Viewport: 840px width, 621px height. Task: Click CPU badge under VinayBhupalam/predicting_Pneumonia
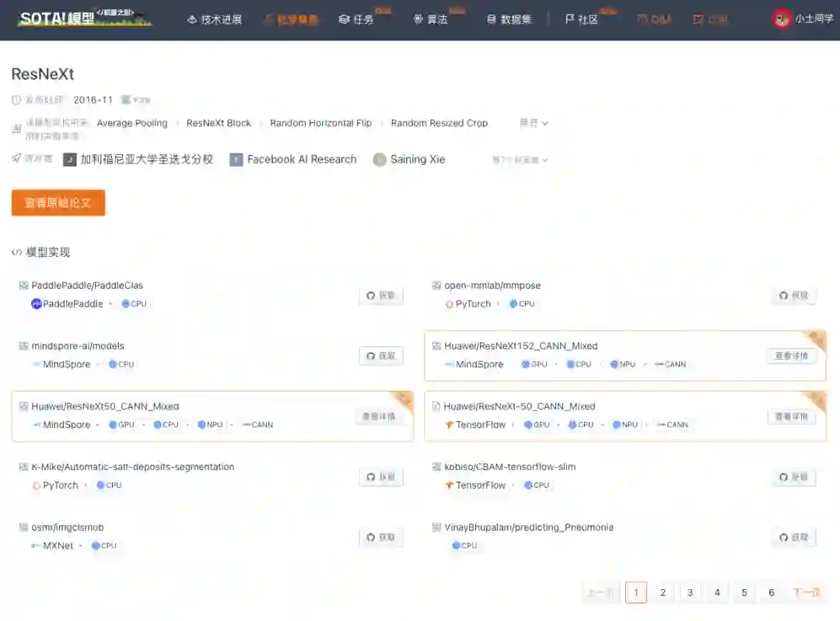tap(464, 546)
